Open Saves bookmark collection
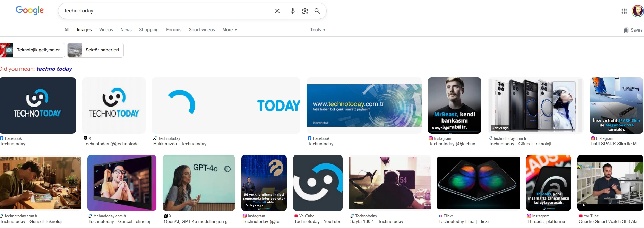 [633, 30]
